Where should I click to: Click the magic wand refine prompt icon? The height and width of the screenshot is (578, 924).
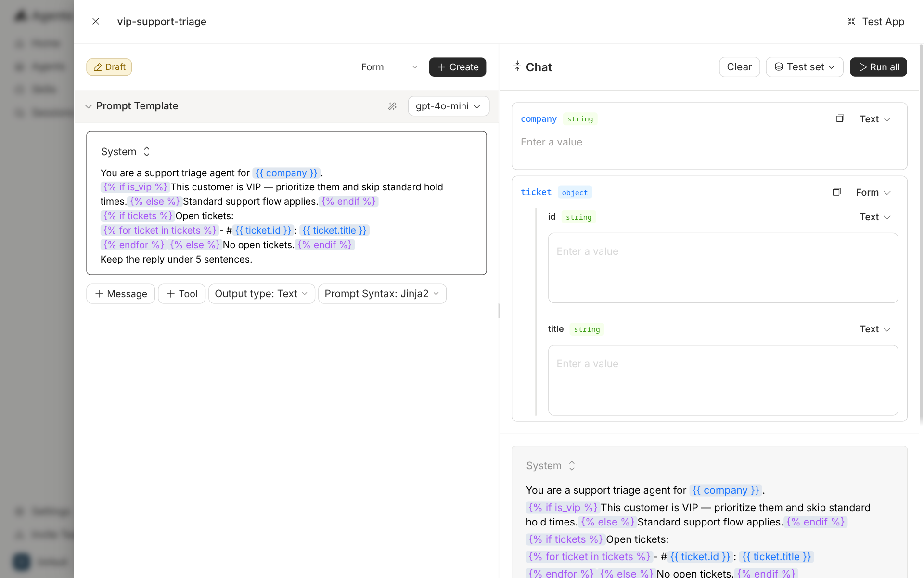coord(392,106)
